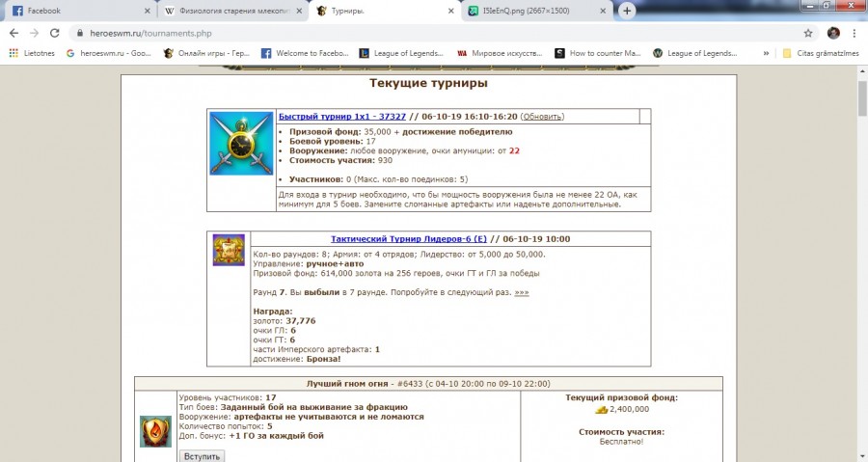Open Тактический Турнир Лидеров-6 (Е) link
The width and height of the screenshot is (868, 462).
pos(409,239)
